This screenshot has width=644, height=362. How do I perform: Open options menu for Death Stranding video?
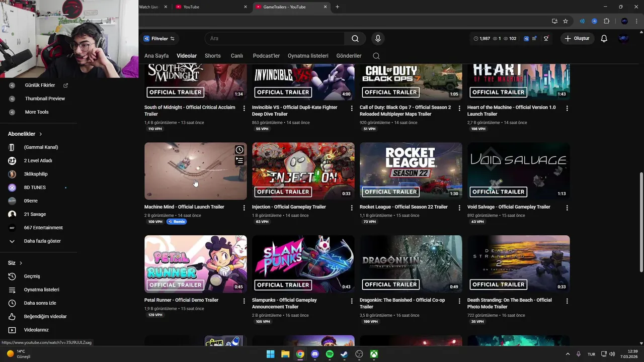pyautogui.click(x=567, y=301)
